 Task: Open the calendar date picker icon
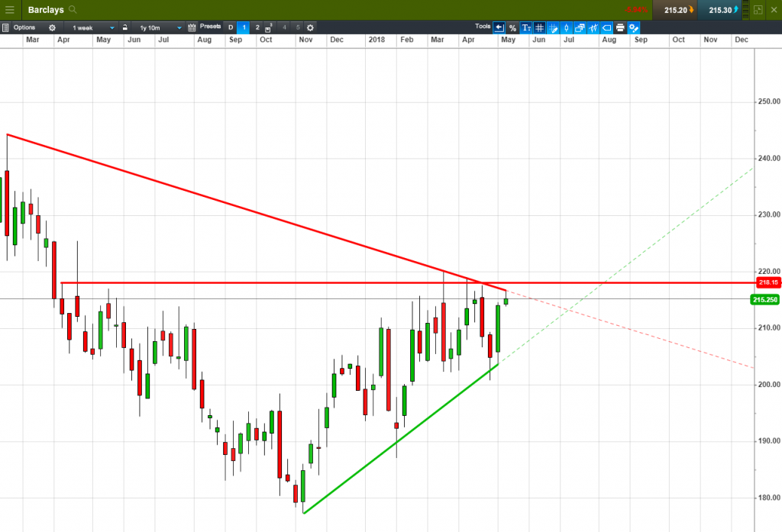pos(192,28)
